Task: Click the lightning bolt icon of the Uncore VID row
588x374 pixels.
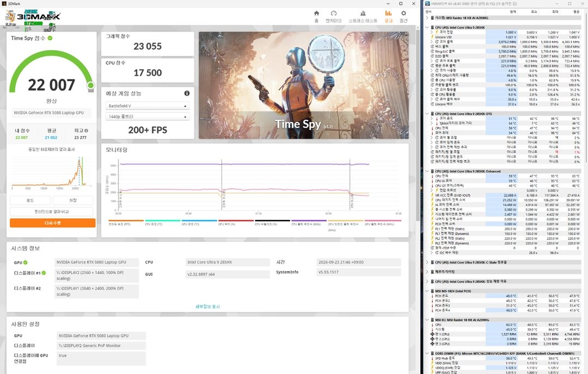Action: 433,37
